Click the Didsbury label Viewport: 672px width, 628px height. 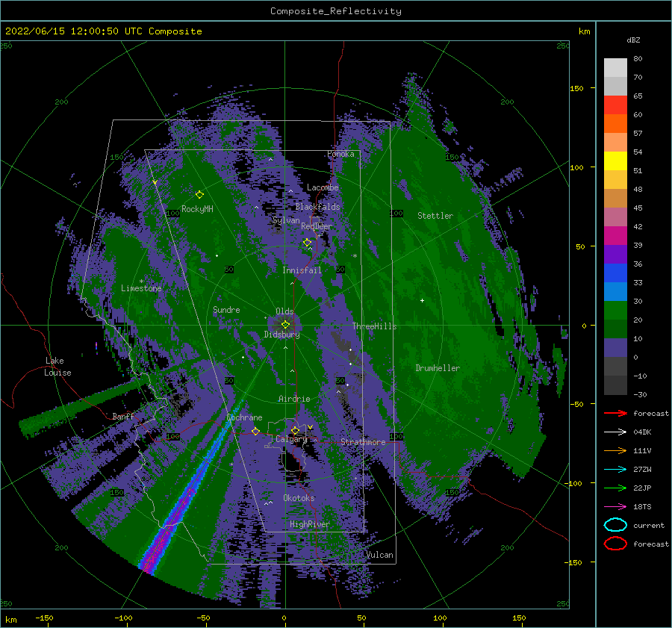click(281, 335)
